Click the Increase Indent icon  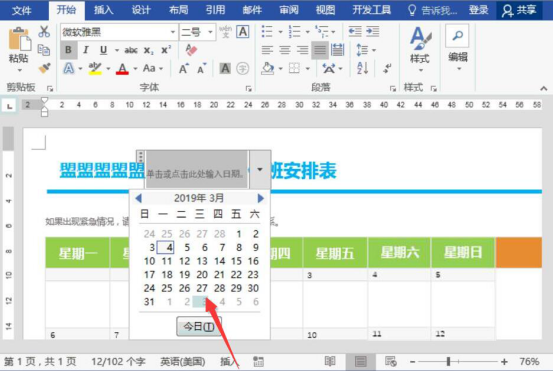tap(372, 32)
